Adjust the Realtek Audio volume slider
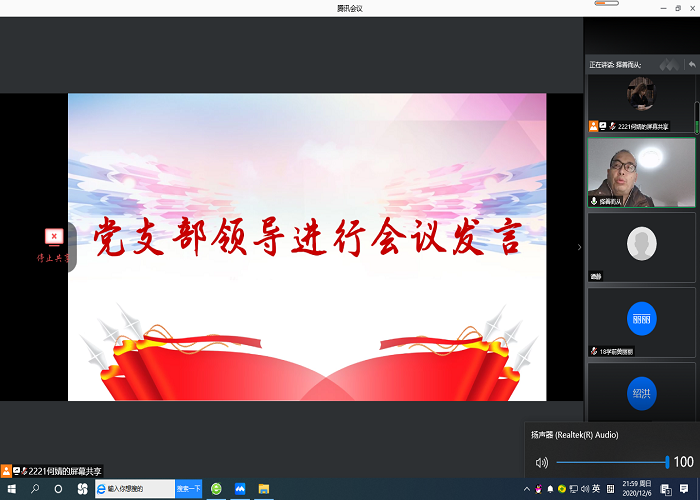This screenshot has height=500, width=700. [x=611, y=462]
